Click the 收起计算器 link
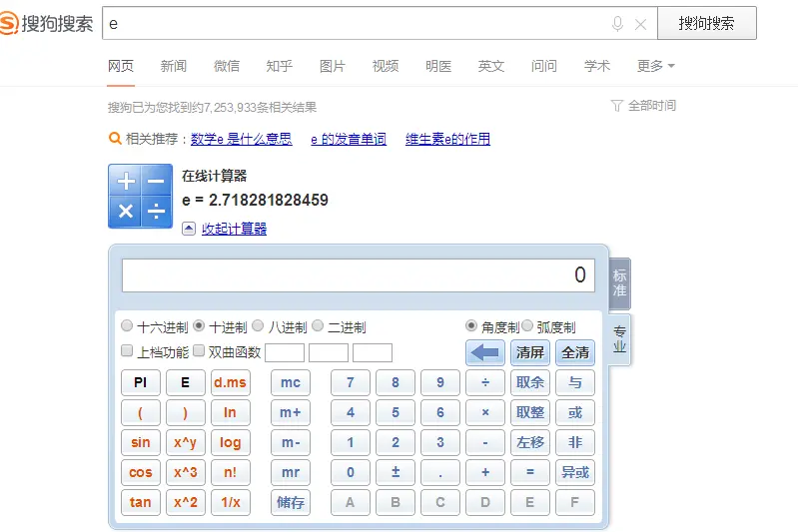The height and width of the screenshot is (532, 798). pyautogui.click(x=234, y=229)
